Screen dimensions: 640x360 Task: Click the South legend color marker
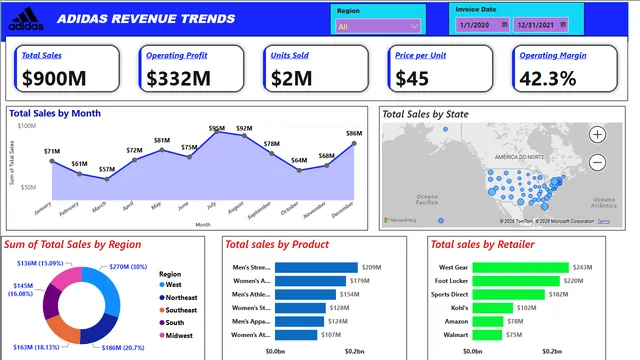click(x=162, y=322)
